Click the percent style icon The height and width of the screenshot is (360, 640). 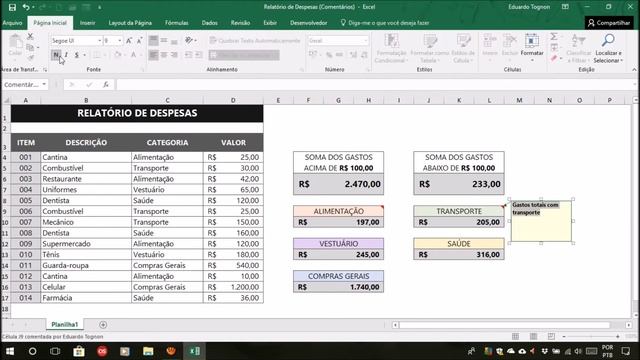click(x=329, y=55)
